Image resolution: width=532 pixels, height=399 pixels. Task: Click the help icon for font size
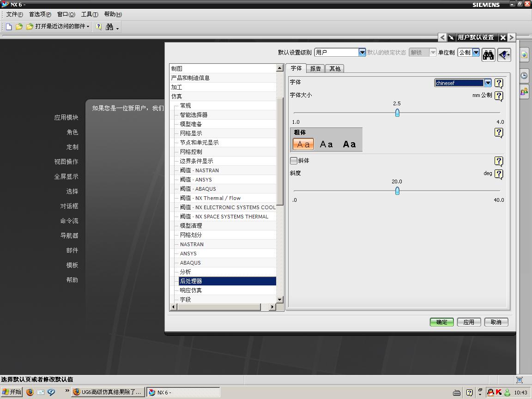[499, 96]
